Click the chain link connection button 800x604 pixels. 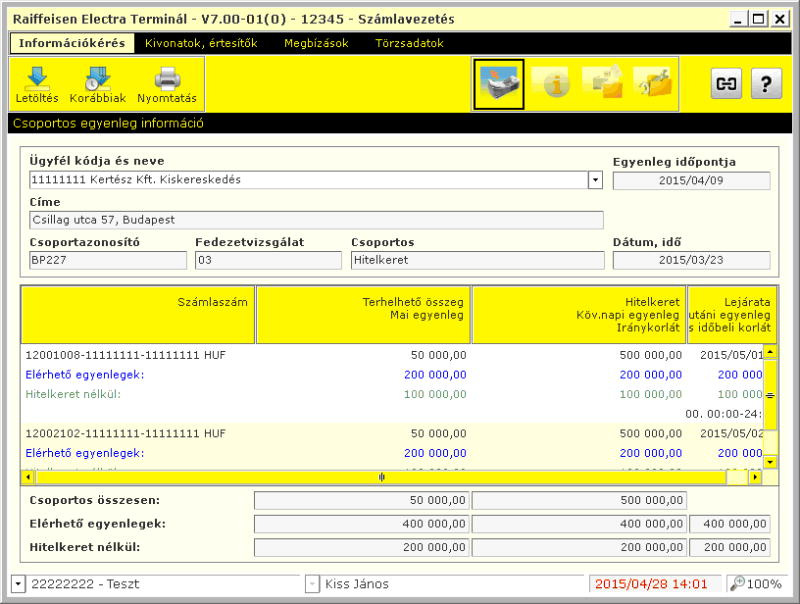pos(726,84)
